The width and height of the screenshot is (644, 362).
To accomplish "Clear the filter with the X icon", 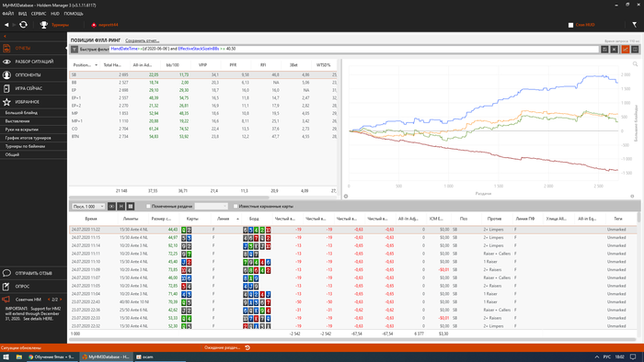I will pyautogui.click(x=614, y=50).
